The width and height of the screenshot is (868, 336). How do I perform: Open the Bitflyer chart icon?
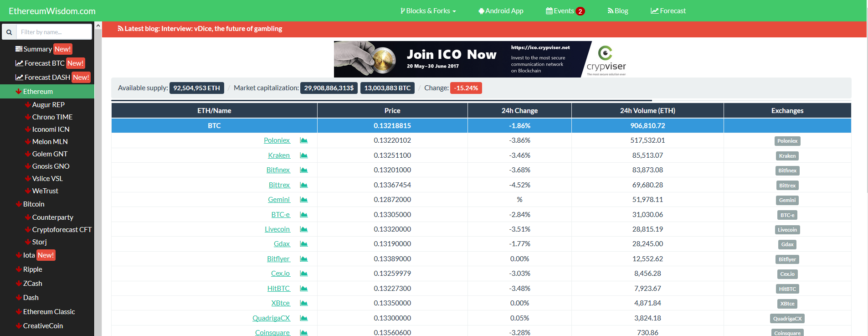tap(304, 259)
